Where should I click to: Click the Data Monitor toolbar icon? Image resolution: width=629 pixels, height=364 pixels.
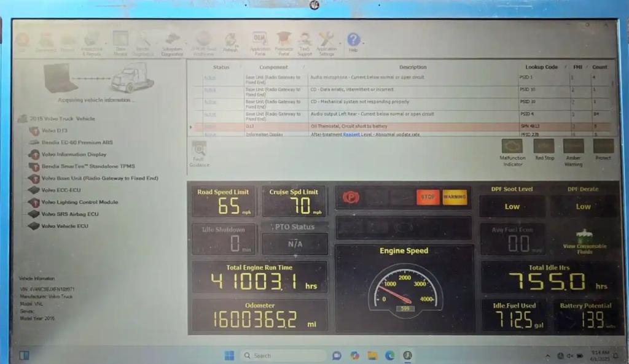pyautogui.click(x=120, y=42)
